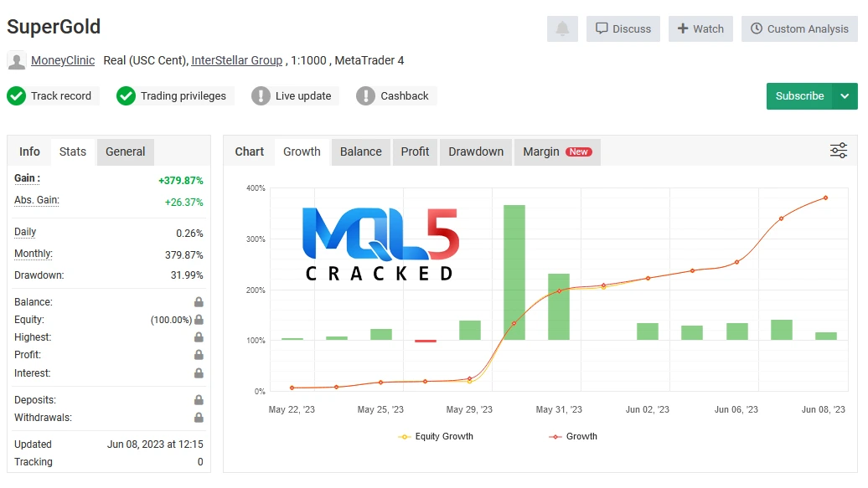This screenshot has height=488, width=868.
Task: Click the red negative bar on the chart
Action: click(426, 341)
